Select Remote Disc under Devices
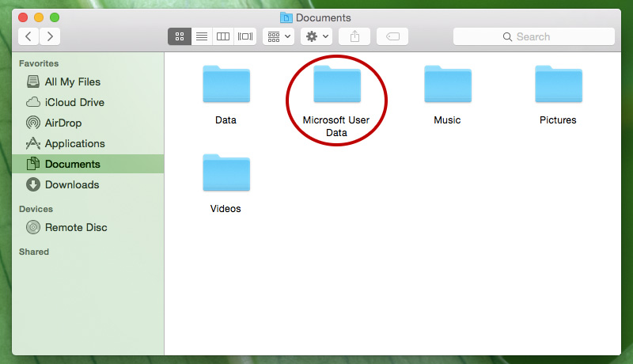 coord(88,227)
